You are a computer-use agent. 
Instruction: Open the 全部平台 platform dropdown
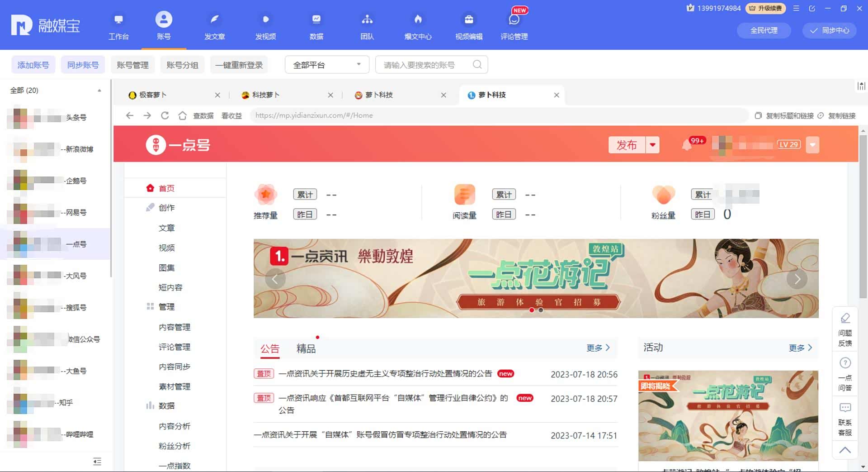(327, 65)
